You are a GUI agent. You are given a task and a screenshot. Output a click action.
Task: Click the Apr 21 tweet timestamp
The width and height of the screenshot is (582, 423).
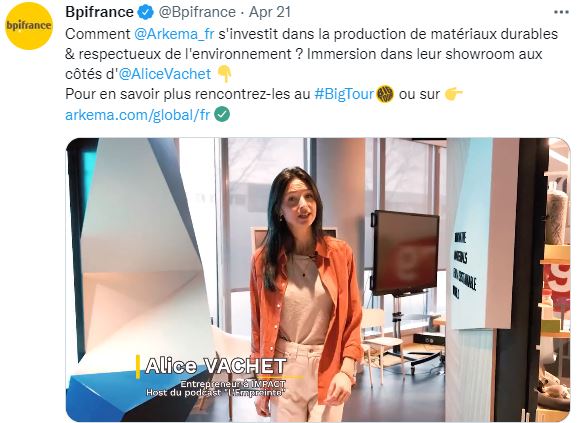[270, 12]
